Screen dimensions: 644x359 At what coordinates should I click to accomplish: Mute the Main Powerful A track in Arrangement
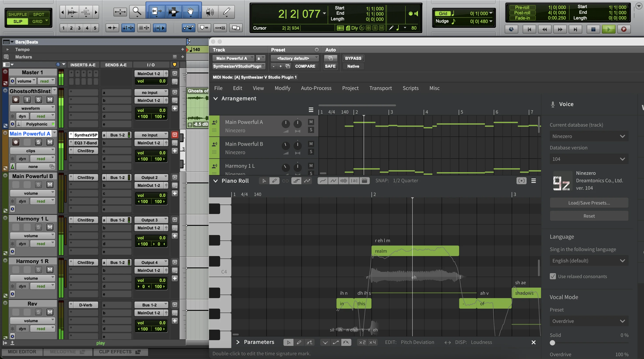[x=311, y=122]
